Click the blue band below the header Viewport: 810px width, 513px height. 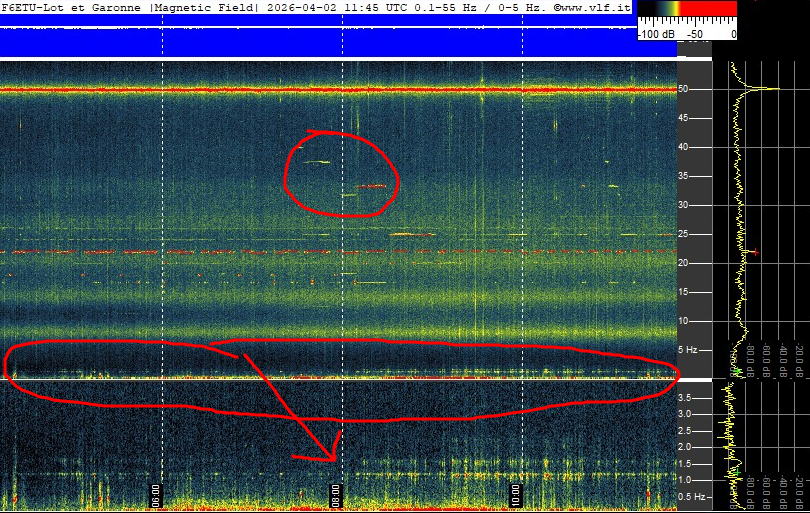pyautogui.click(x=320, y=42)
